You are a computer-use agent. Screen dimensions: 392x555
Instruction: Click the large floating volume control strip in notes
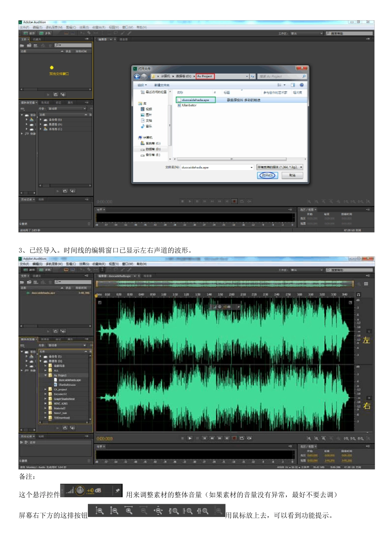[91, 491]
